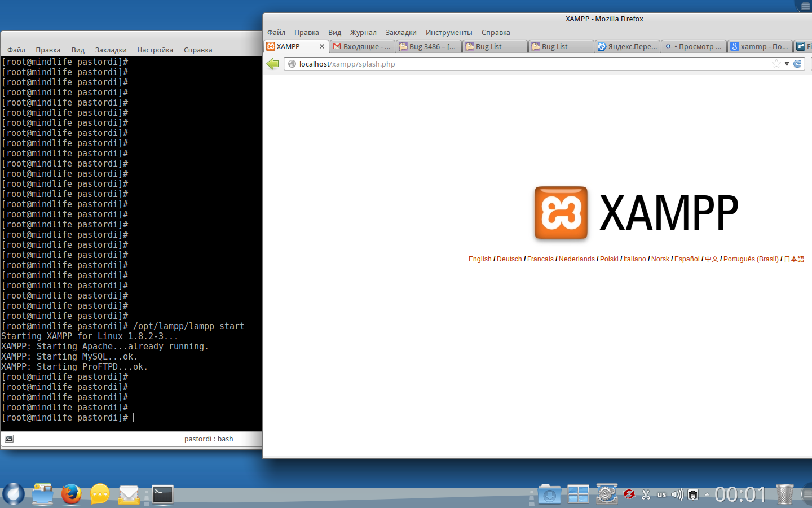
Task: Open System Settings gear icon
Action: point(607,494)
